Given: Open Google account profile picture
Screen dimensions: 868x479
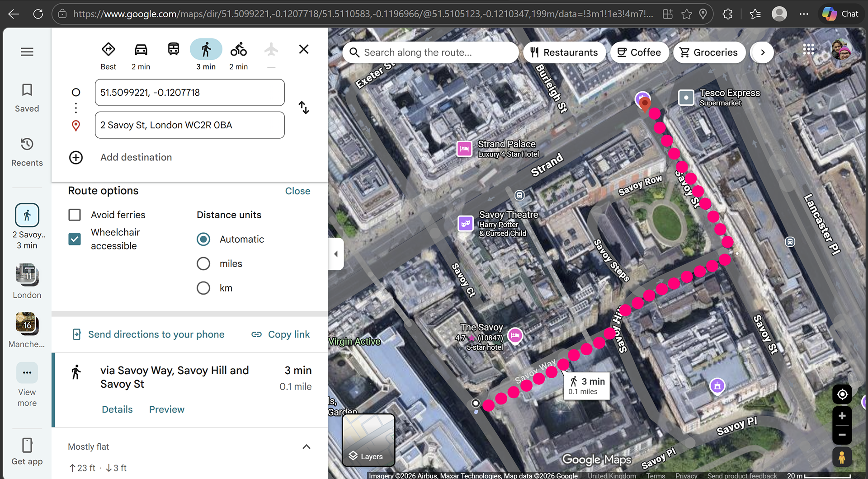Looking at the screenshot, I should point(842,50).
